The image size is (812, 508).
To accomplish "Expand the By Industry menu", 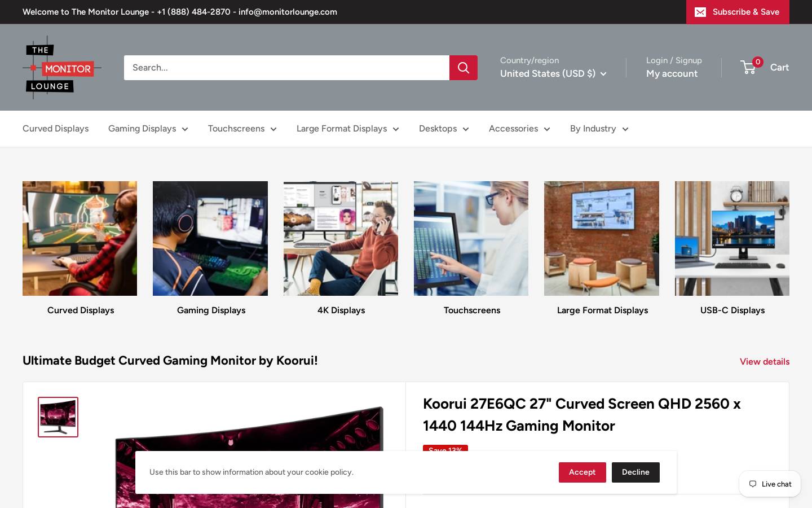I will [599, 129].
